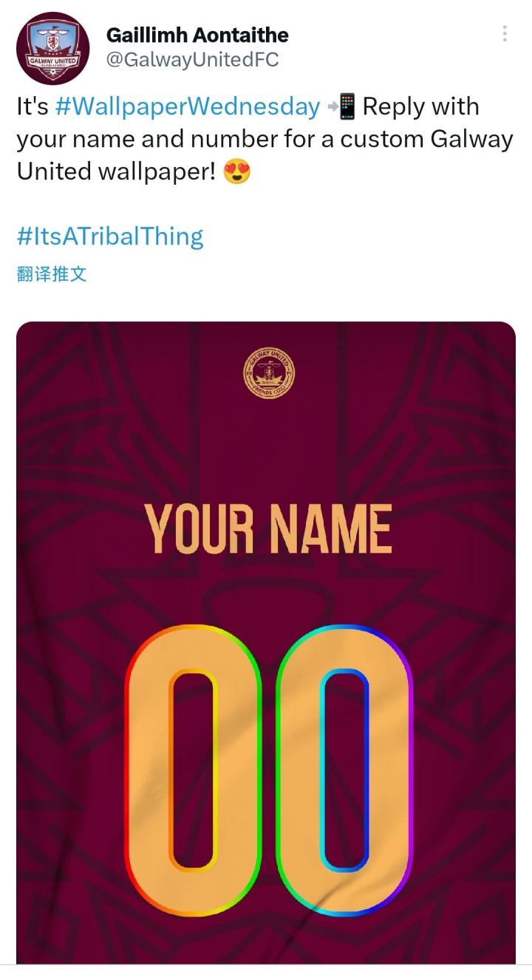This screenshot has height=980, width=532.
Task: Open the tweet's three-dot more options menu
Action: point(505,33)
